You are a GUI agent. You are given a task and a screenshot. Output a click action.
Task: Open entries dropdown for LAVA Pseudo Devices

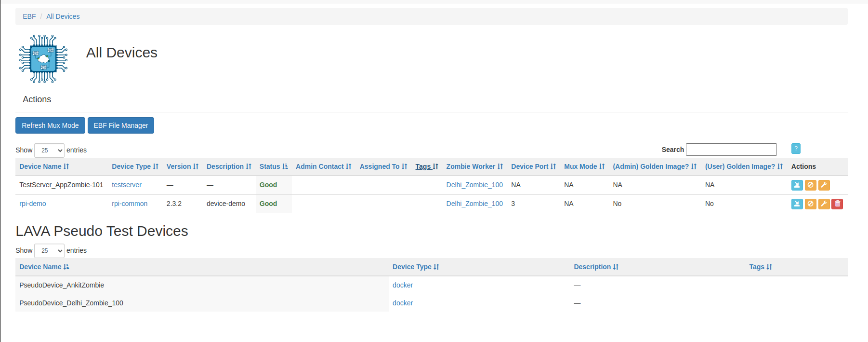pyautogui.click(x=49, y=251)
